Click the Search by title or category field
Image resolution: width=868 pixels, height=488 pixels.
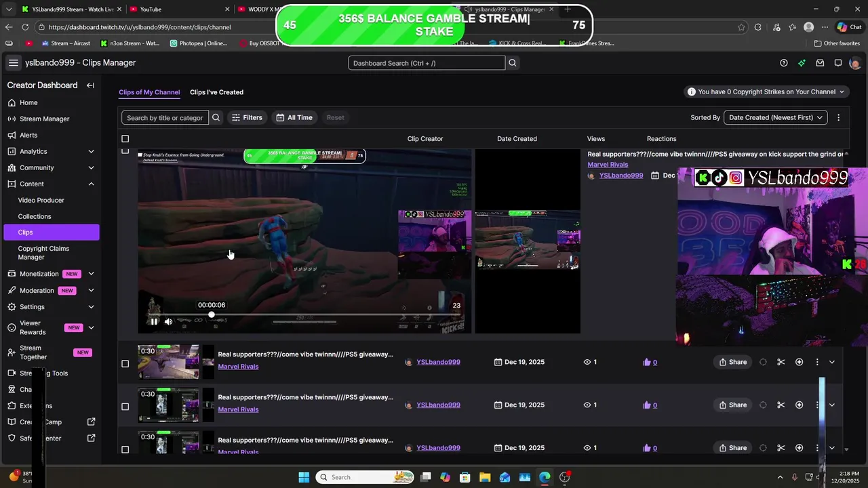pos(165,118)
